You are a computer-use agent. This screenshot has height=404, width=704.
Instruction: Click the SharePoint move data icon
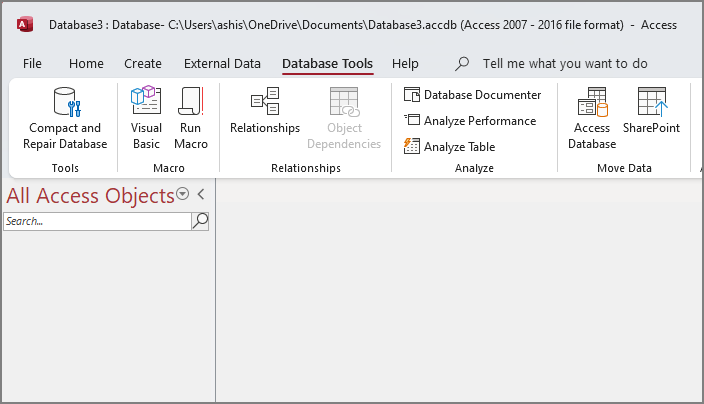click(x=651, y=103)
